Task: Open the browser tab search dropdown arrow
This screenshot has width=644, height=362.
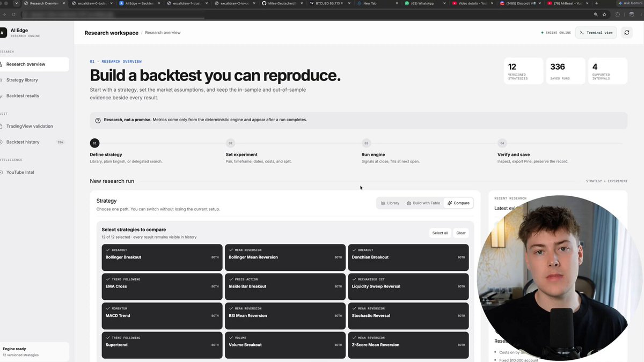Action: (x=17, y=3)
